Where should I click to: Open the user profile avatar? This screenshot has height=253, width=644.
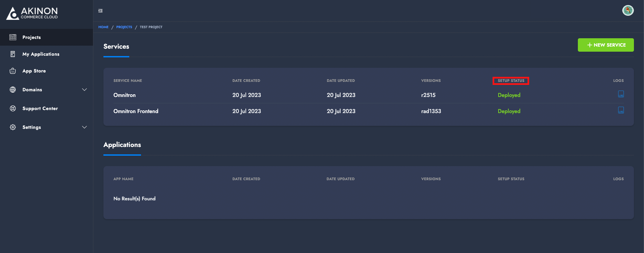pos(628,10)
